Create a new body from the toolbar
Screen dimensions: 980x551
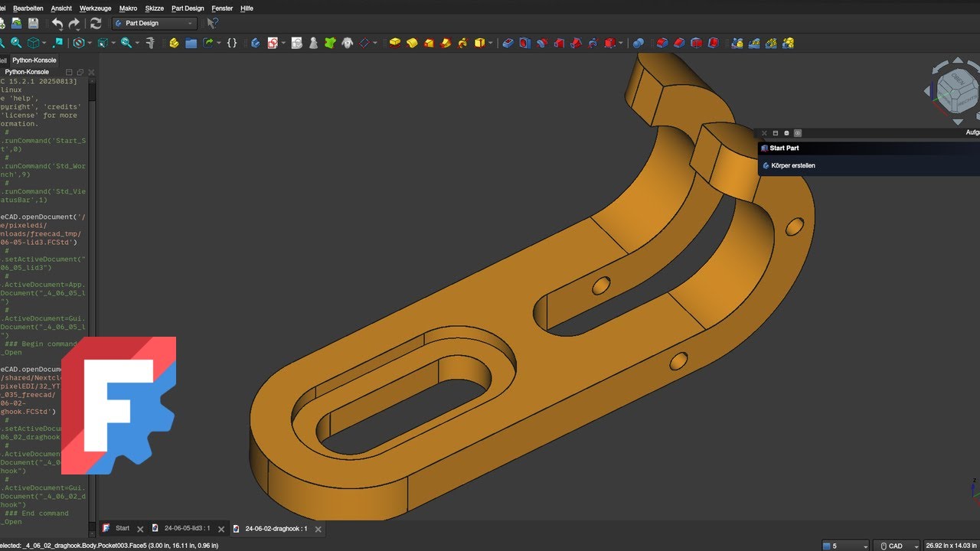point(255,43)
